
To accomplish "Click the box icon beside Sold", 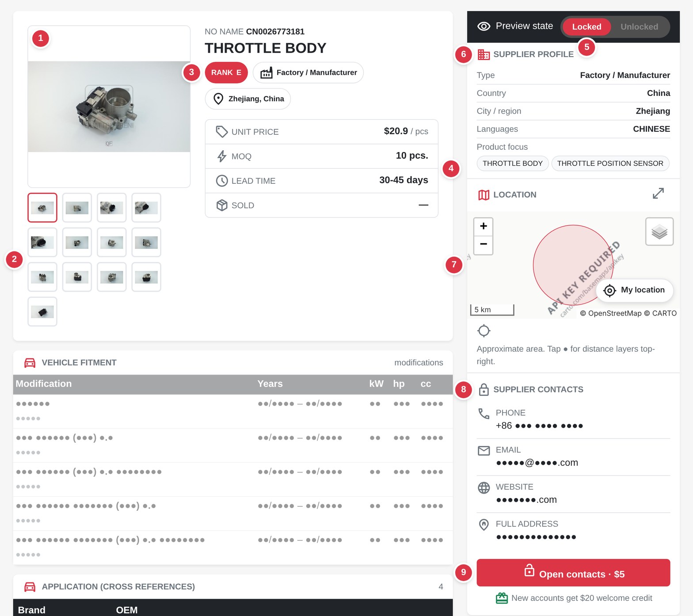I will click(221, 205).
